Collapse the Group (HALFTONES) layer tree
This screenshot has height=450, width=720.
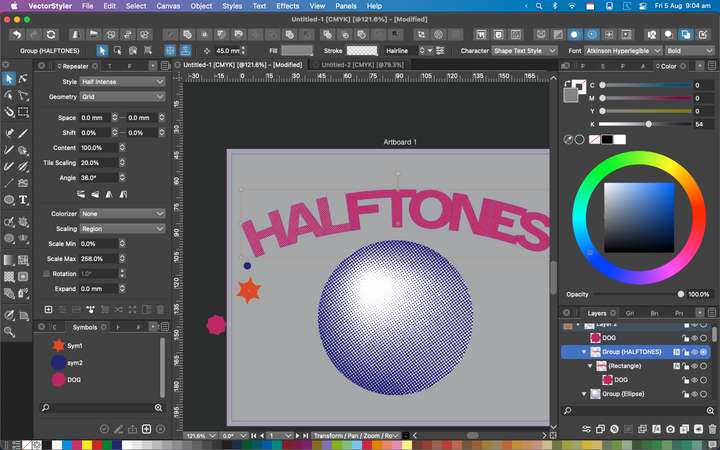tap(584, 352)
